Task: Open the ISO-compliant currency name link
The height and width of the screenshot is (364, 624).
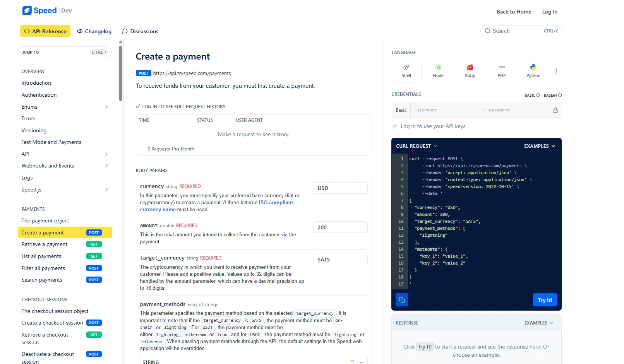Action: pyautogui.click(x=276, y=203)
